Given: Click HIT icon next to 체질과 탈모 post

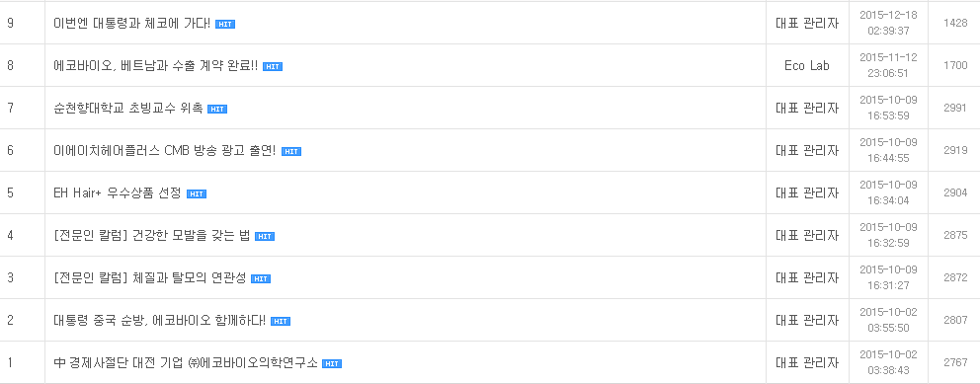Looking at the screenshot, I should tap(261, 279).
